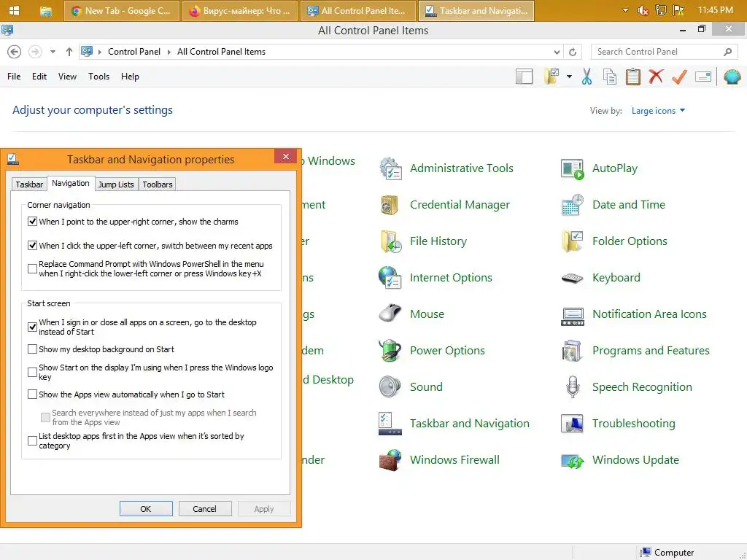747x560 pixels.
Task: Expand breadcrumb arrow after Control Panel
Action: click(x=169, y=52)
